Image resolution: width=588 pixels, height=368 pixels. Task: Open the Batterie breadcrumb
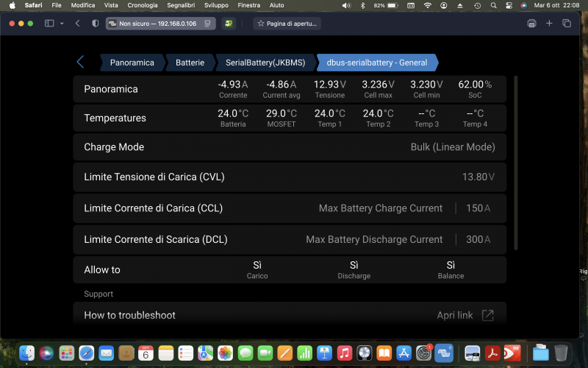click(x=190, y=63)
